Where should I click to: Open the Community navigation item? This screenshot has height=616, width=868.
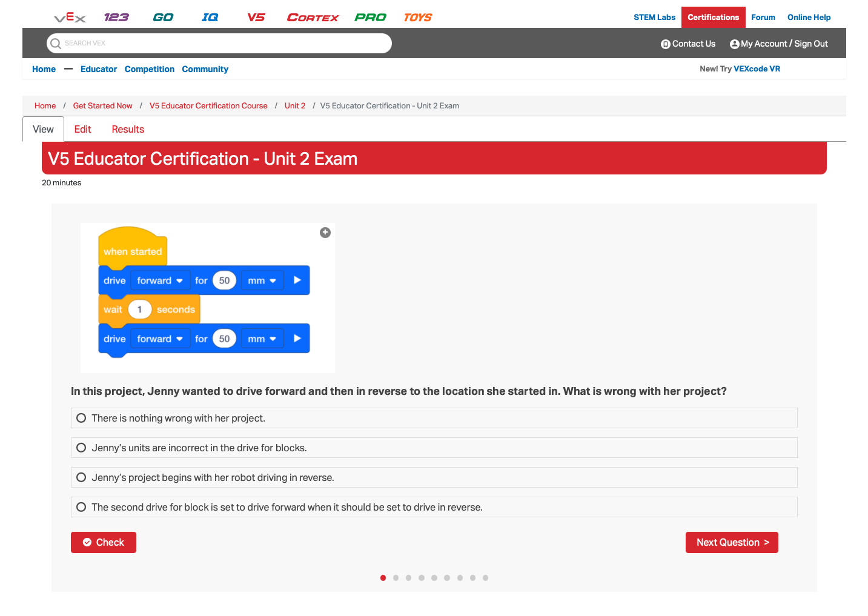(205, 69)
